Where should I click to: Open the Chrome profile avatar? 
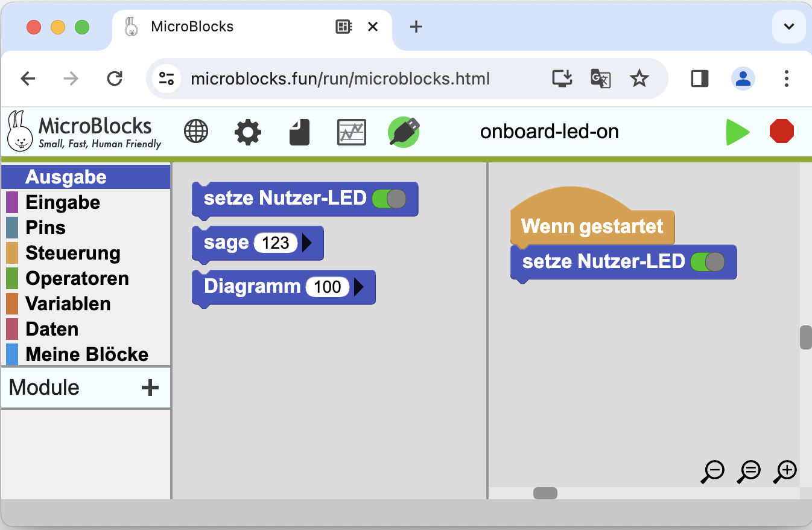743,78
